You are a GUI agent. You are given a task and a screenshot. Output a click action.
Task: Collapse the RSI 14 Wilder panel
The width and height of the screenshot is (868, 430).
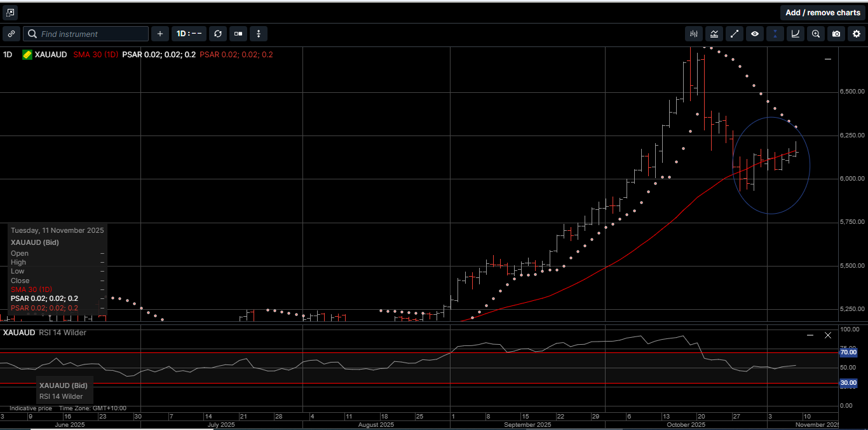coord(810,334)
